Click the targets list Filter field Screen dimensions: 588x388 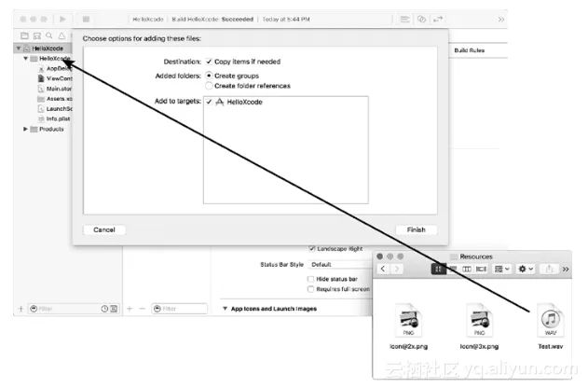click(x=179, y=309)
